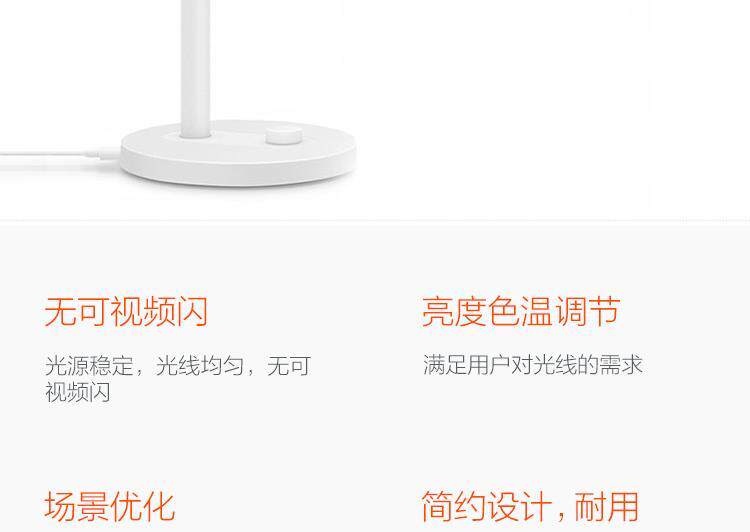
Task: Click the white lamp pole
Action: tap(195, 68)
